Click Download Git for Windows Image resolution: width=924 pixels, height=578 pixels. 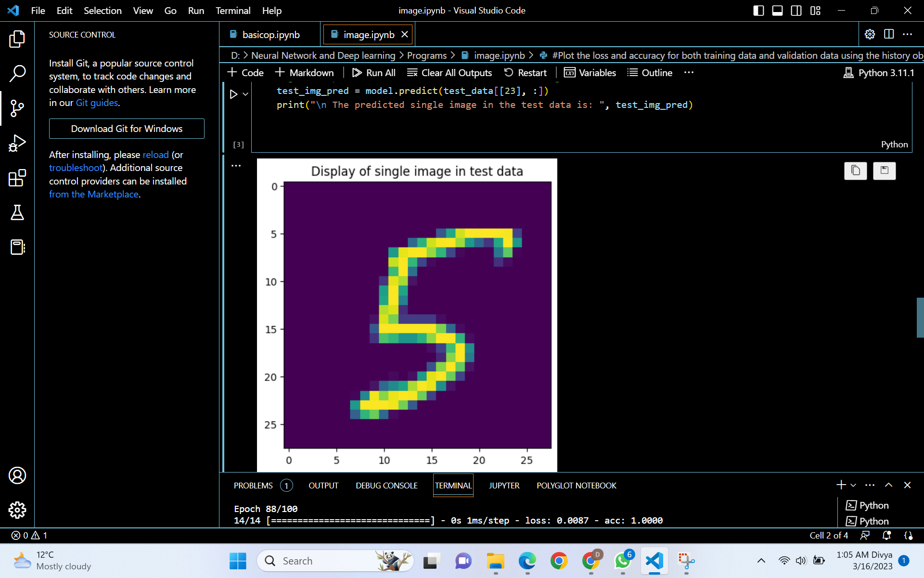pyautogui.click(x=127, y=128)
